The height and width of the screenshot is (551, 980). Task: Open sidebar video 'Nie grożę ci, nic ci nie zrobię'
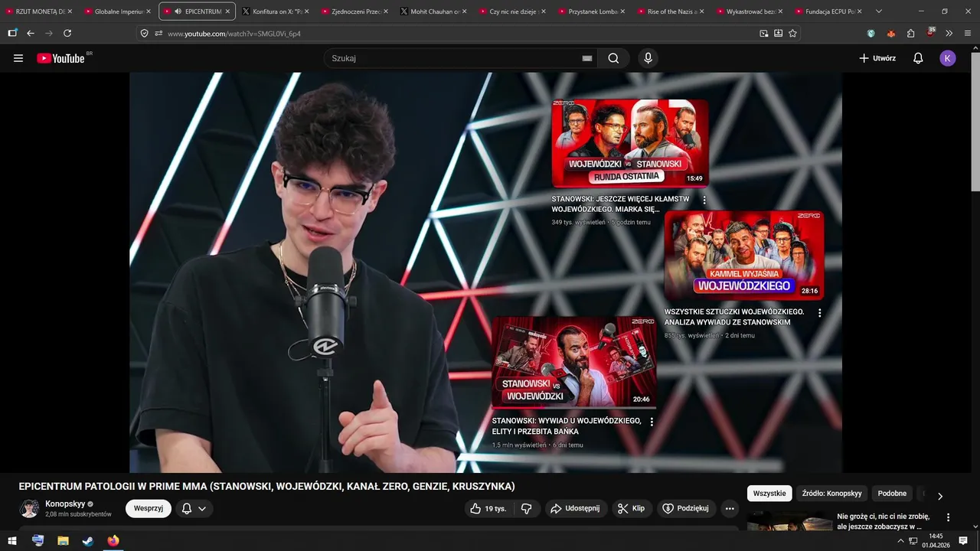884,522
